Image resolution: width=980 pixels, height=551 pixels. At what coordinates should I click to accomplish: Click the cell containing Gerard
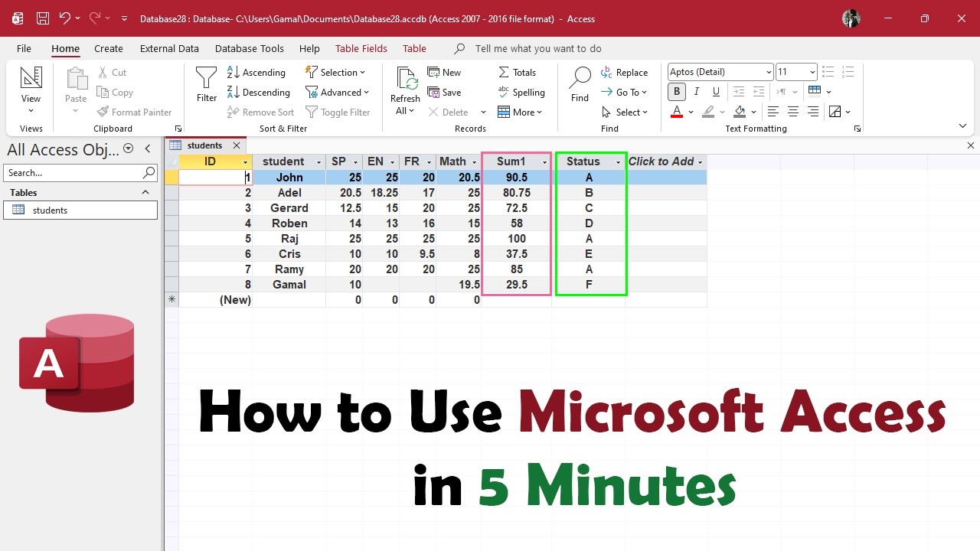point(289,208)
